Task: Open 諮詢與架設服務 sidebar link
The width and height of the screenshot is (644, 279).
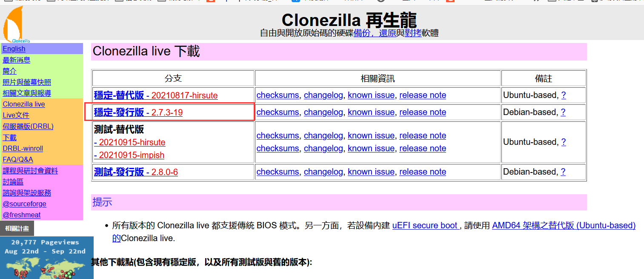Action: coord(27,193)
